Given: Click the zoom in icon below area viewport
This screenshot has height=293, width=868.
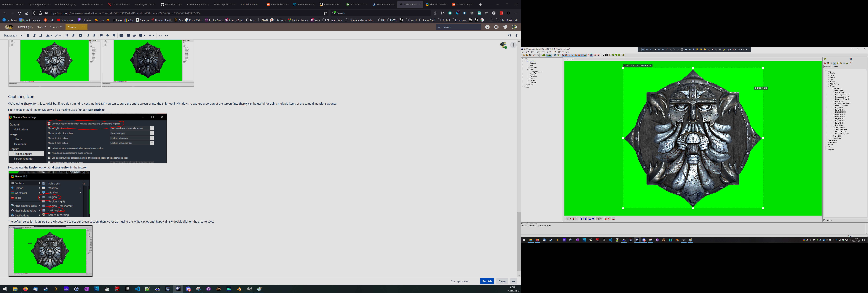Looking at the screenshot, I should [598, 219].
